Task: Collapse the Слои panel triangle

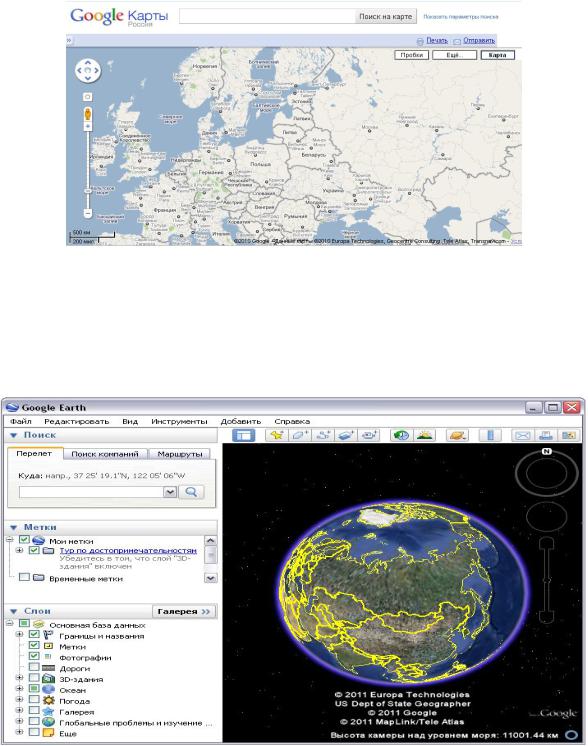Action: click(14, 611)
